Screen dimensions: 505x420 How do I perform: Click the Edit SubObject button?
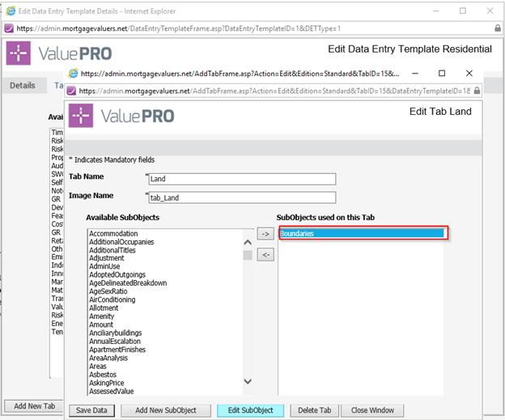click(x=251, y=410)
